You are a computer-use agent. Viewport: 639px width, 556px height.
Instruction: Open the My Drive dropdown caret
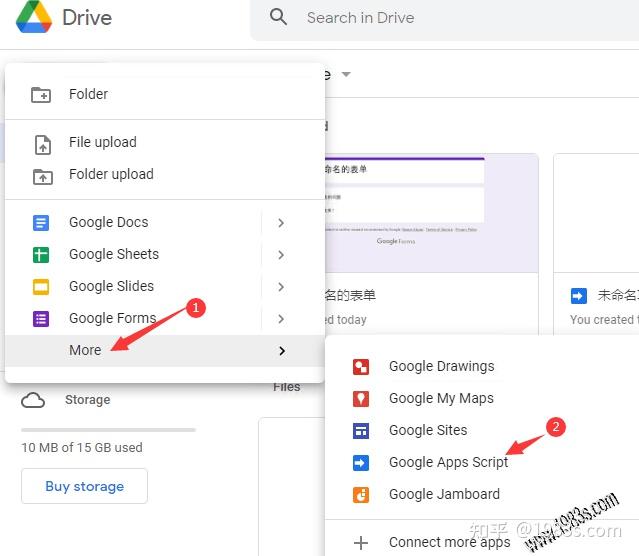coord(346,74)
